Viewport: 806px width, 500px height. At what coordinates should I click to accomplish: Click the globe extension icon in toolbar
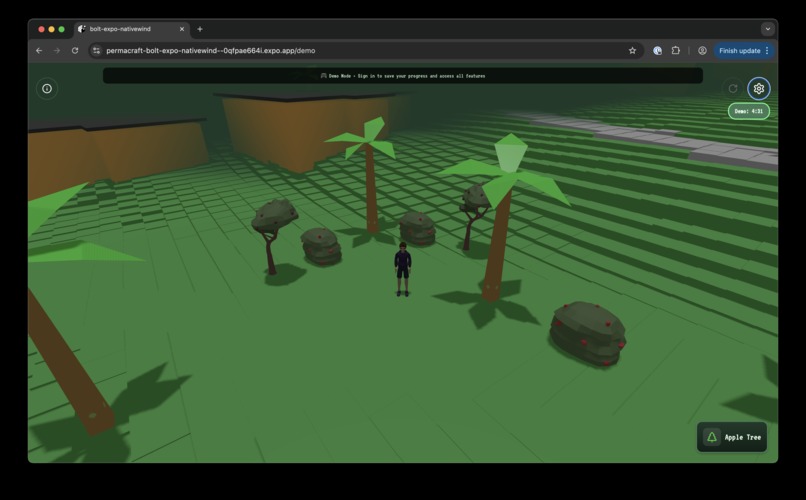pos(657,51)
